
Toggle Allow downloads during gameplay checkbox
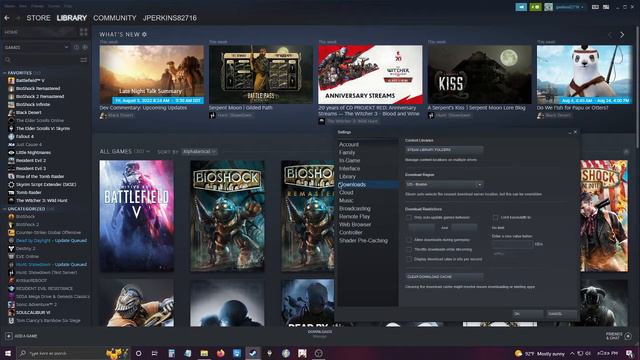[x=409, y=240]
